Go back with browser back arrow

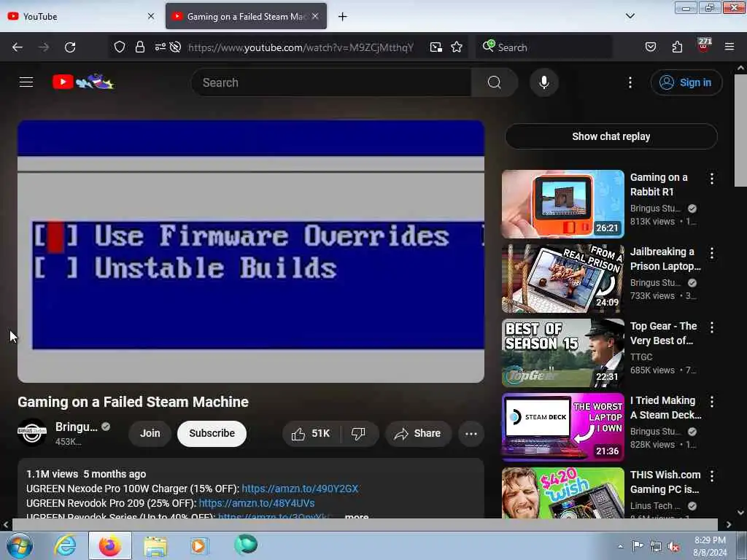(18, 47)
